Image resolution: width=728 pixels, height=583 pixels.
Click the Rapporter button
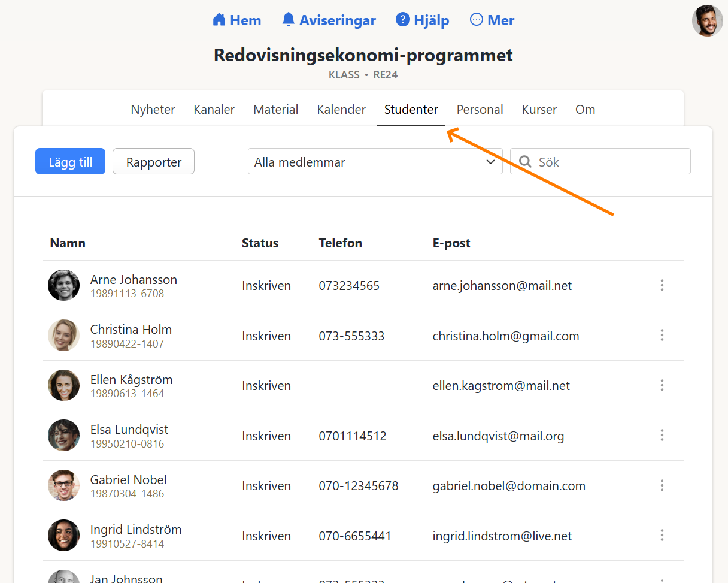click(x=153, y=162)
